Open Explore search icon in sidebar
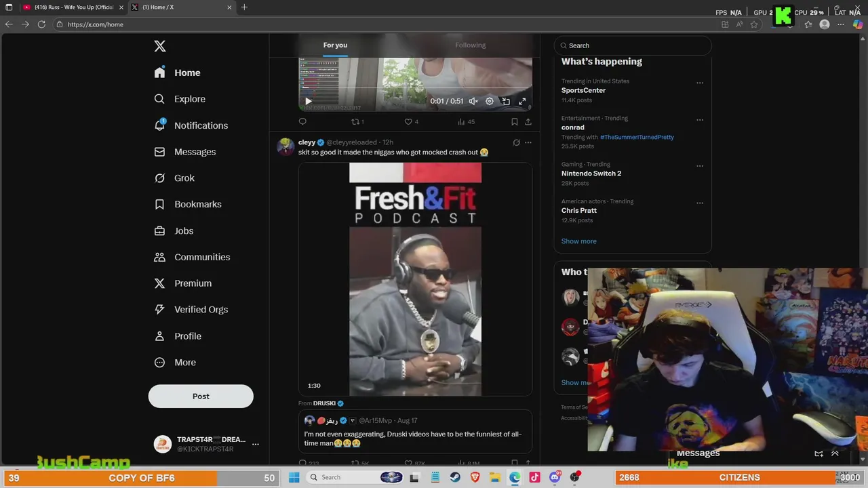This screenshot has width=868, height=488. [159, 99]
